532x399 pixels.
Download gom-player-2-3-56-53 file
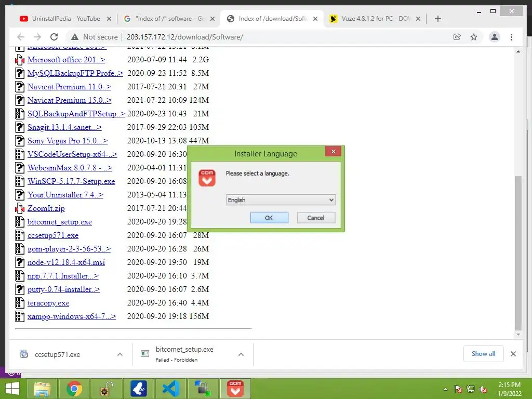click(69, 249)
